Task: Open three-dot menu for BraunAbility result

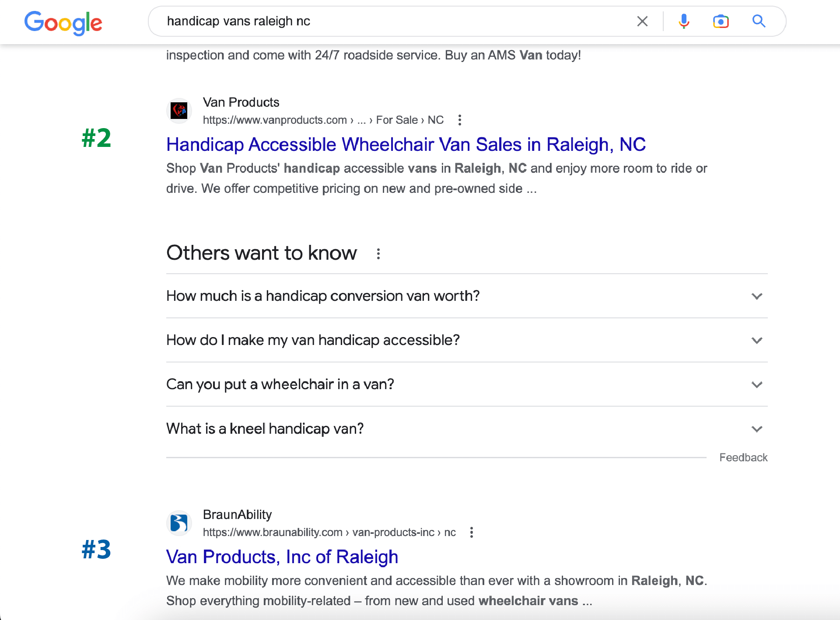Action: [x=471, y=533]
